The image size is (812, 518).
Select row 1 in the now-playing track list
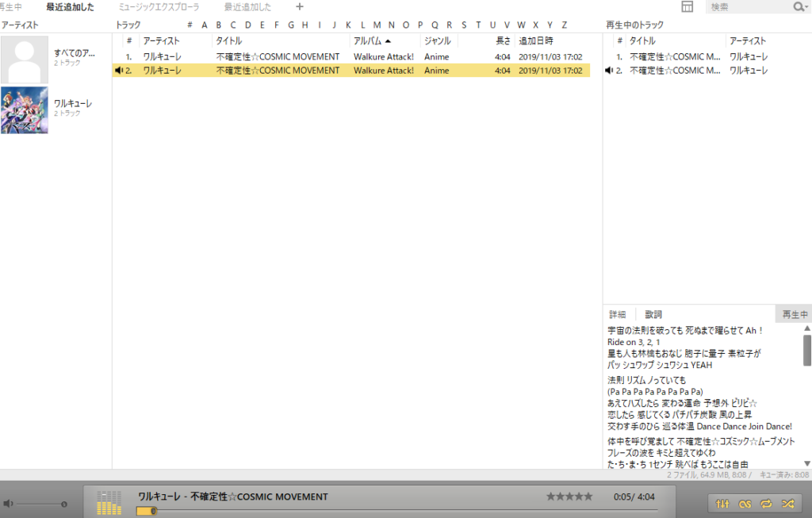707,56
